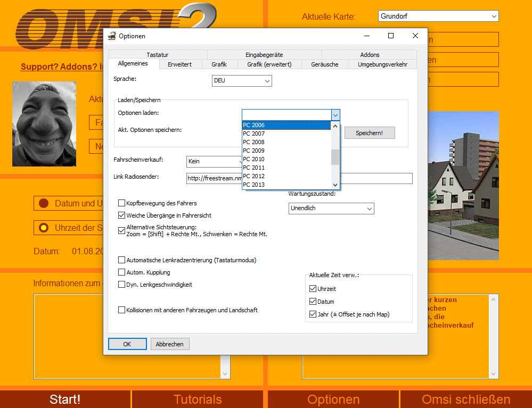Enable Kollisionen mit anderen Fahrzeugen checkbox
Viewport: 532px width, 408px height.
(x=122, y=310)
